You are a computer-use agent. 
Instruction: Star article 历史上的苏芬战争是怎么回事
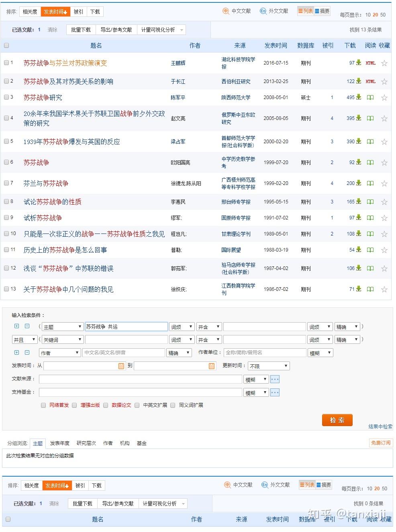click(x=384, y=250)
